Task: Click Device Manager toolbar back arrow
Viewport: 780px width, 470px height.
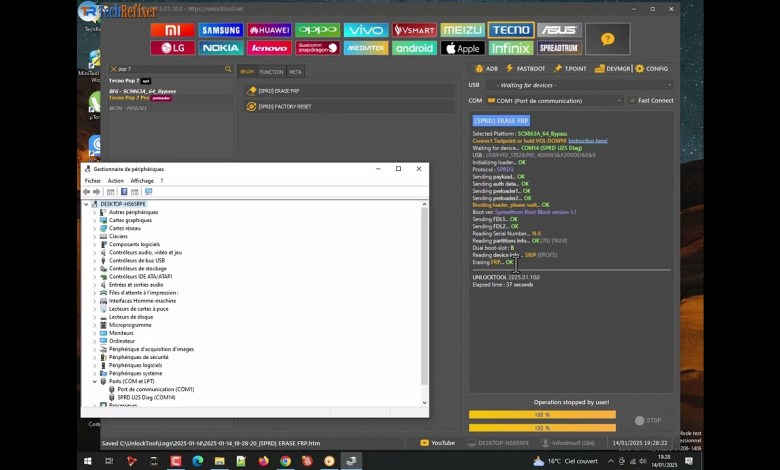Action: point(87,192)
